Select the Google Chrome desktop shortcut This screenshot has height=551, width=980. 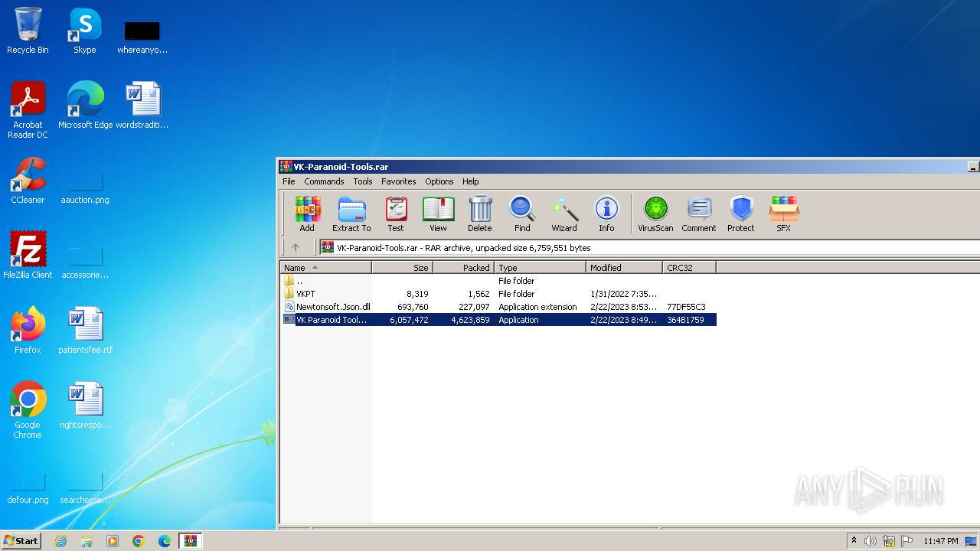point(28,410)
